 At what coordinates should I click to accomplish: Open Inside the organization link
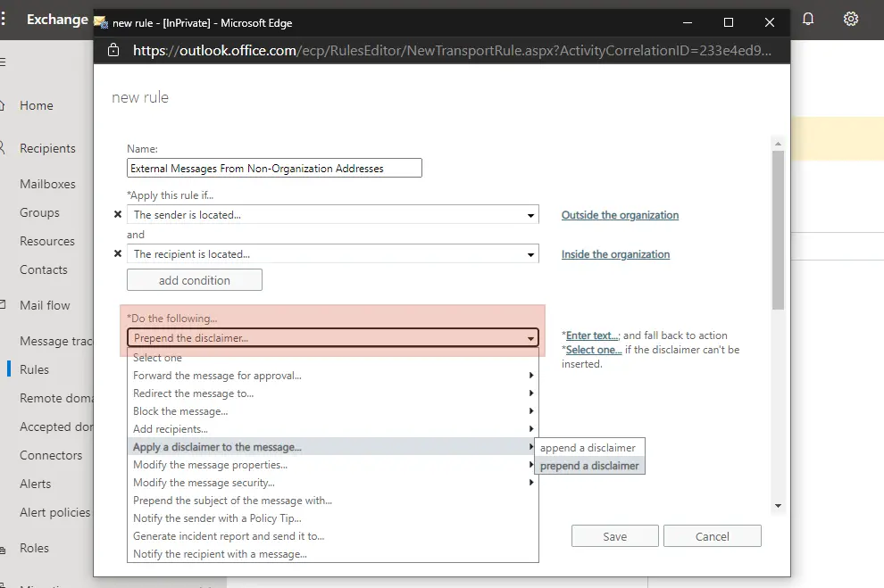coord(615,254)
